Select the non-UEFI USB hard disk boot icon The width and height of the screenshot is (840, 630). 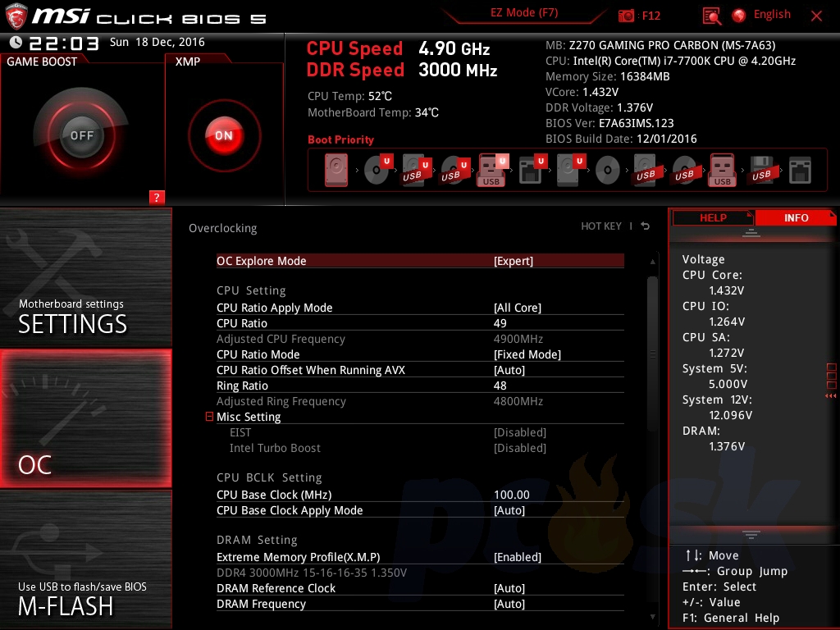tap(646, 171)
